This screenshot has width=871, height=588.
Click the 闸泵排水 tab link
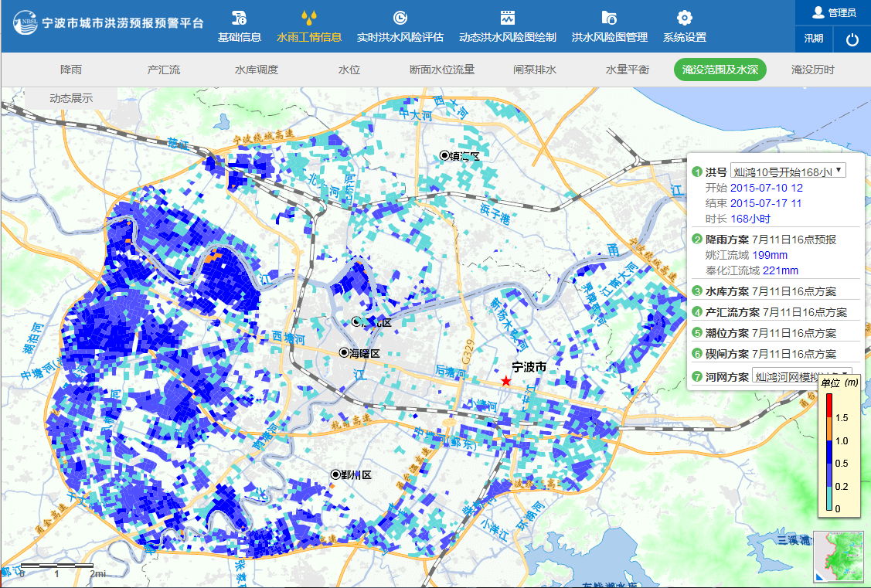(x=535, y=70)
